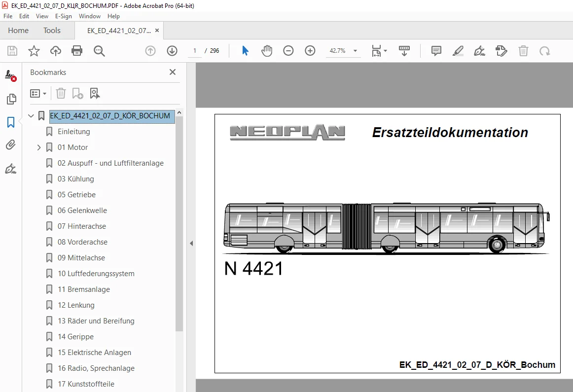Image resolution: width=573 pixels, height=392 pixels.
Task: Activate the Hand pan tool
Action: point(267,51)
